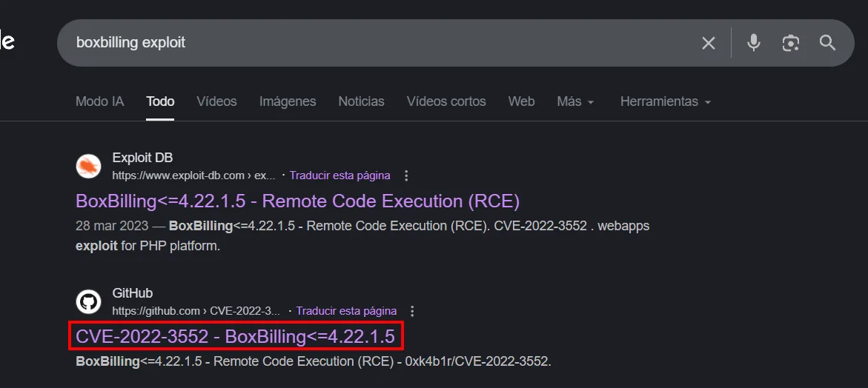Switch to the Web tab
Image resolution: width=868 pixels, height=388 pixels.
coord(521,101)
